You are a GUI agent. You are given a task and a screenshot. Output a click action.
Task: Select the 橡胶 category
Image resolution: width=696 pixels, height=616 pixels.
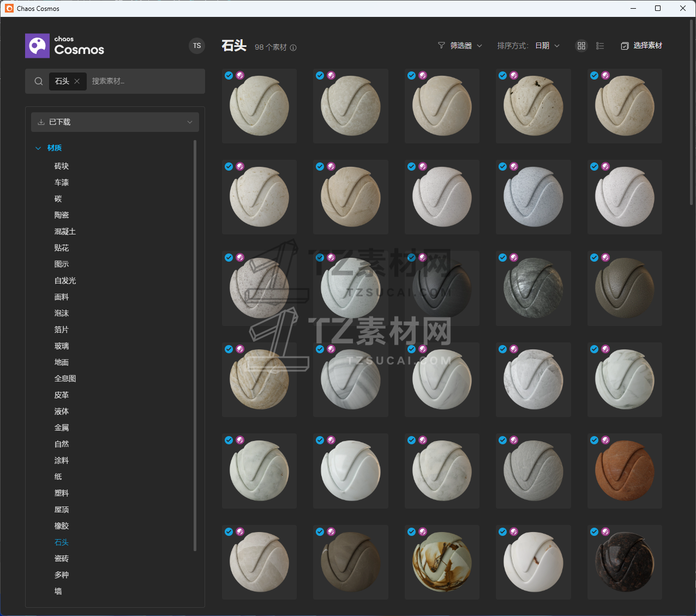pyautogui.click(x=62, y=526)
